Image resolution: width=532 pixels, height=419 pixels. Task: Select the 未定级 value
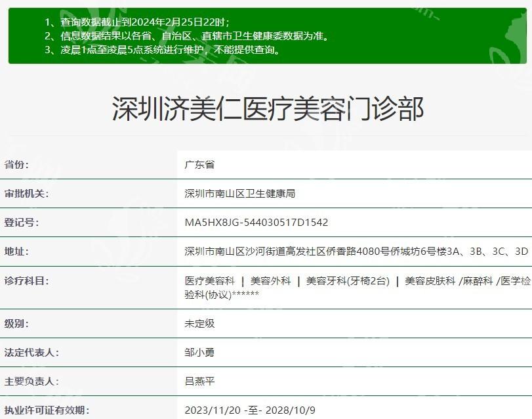(199, 324)
